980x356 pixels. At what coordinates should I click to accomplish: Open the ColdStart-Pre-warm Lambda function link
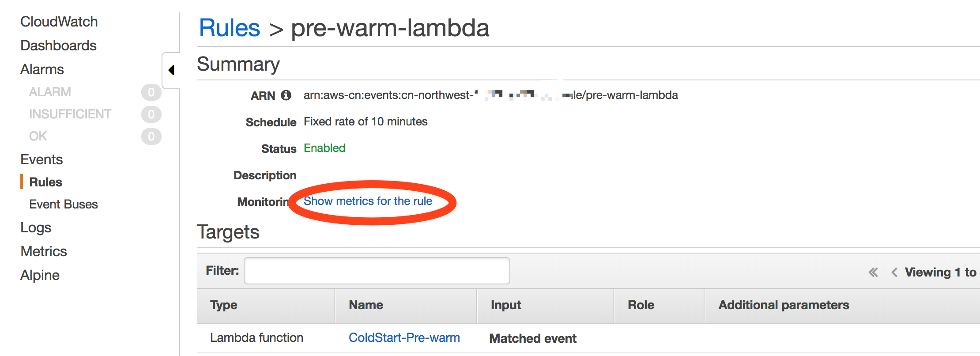(404, 337)
